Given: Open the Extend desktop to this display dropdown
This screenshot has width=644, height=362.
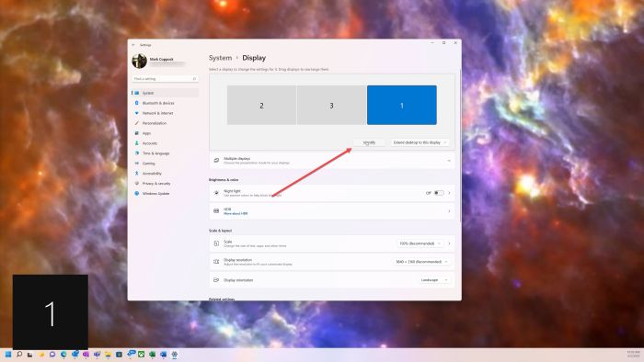Looking at the screenshot, I should [x=420, y=142].
